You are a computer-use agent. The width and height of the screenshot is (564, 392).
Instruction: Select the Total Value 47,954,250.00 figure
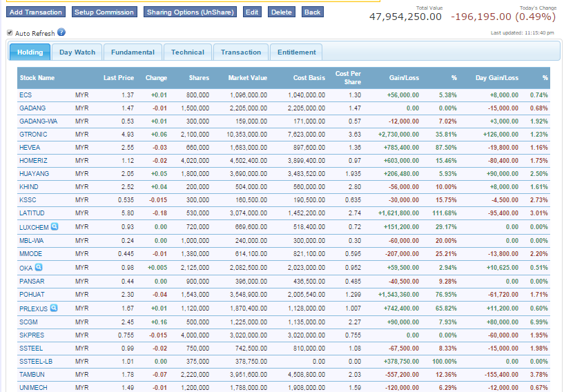click(x=405, y=17)
